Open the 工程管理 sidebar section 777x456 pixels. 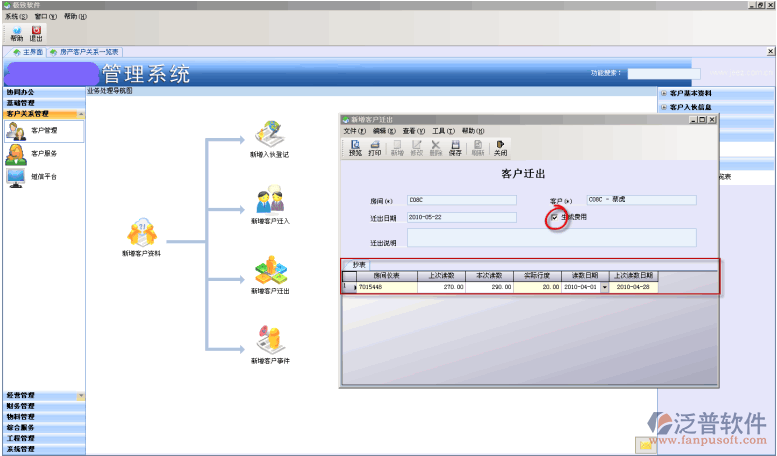tap(44, 439)
